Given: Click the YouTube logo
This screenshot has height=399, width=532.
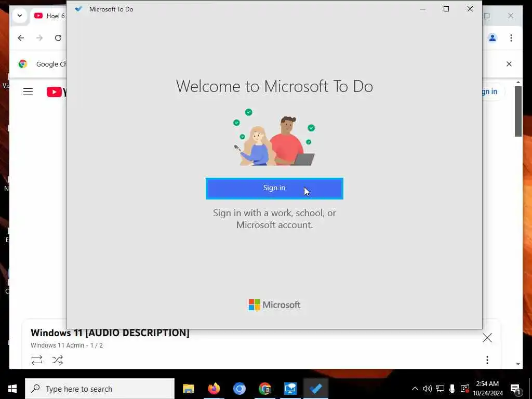Looking at the screenshot, I should [x=56, y=91].
